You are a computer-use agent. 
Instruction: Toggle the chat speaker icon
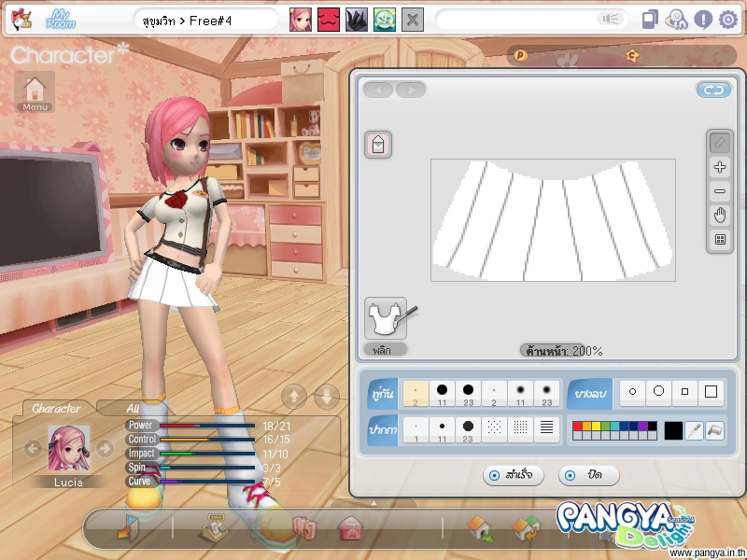[611, 19]
